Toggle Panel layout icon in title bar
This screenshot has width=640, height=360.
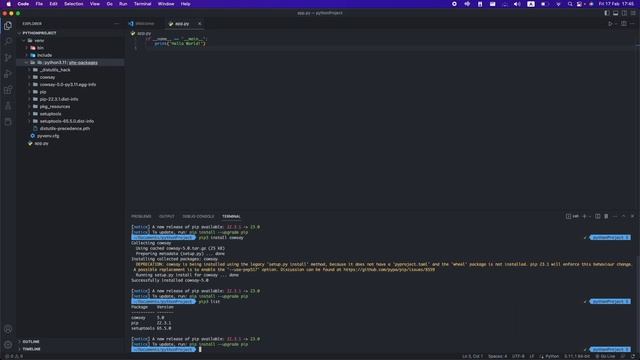616,13
